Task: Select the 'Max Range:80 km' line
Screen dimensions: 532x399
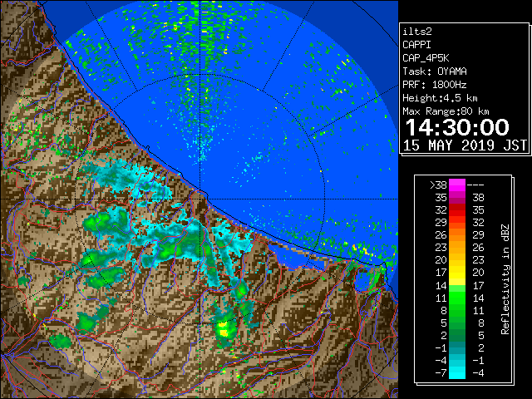Action: pos(446,111)
